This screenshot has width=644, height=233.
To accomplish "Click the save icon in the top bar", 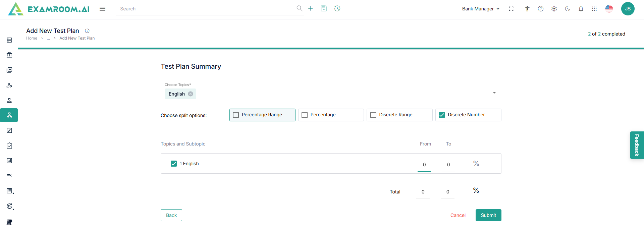I will point(324,8).
